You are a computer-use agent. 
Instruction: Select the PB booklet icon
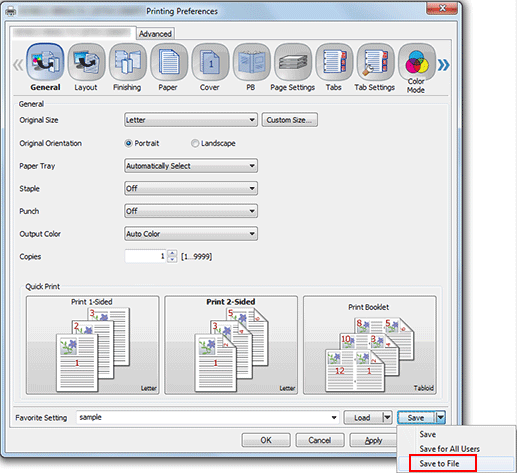click(252, 62)
